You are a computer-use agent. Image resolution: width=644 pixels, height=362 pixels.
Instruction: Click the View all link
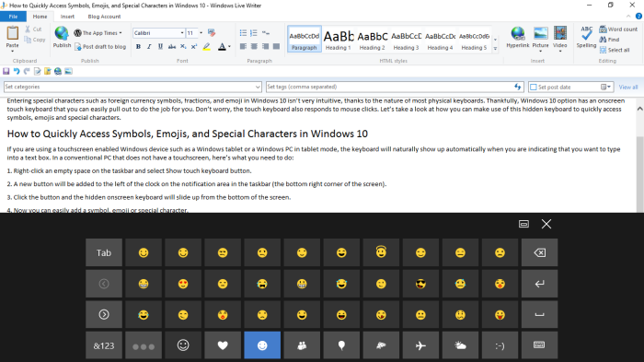[x=628, y=88]
